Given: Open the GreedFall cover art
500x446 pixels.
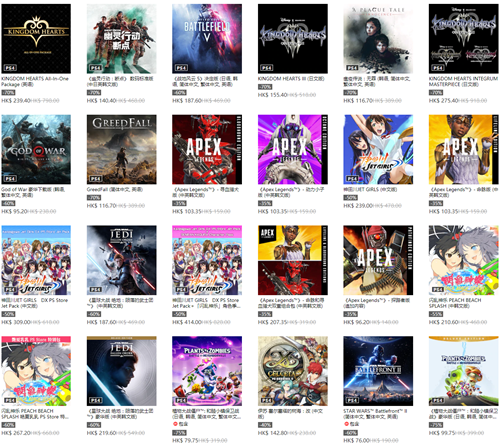Looking at the screenshot, I should (122, 149).
